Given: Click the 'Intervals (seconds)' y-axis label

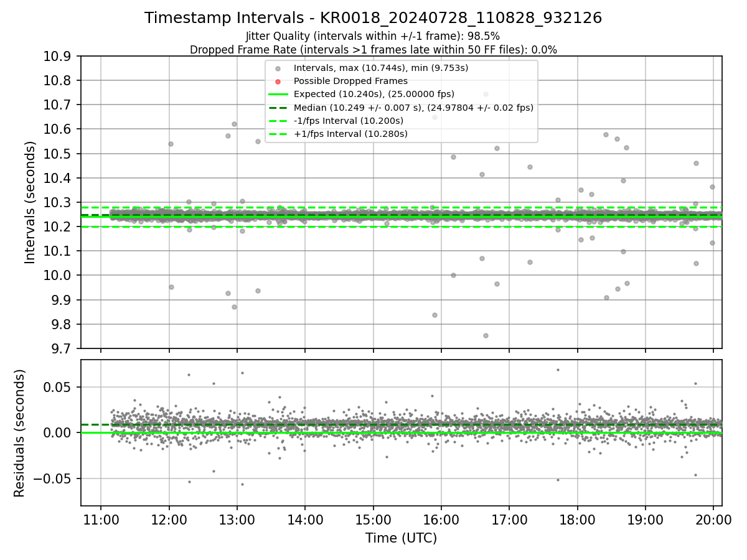Looking at the screenshot, I should tap(31, 202).
